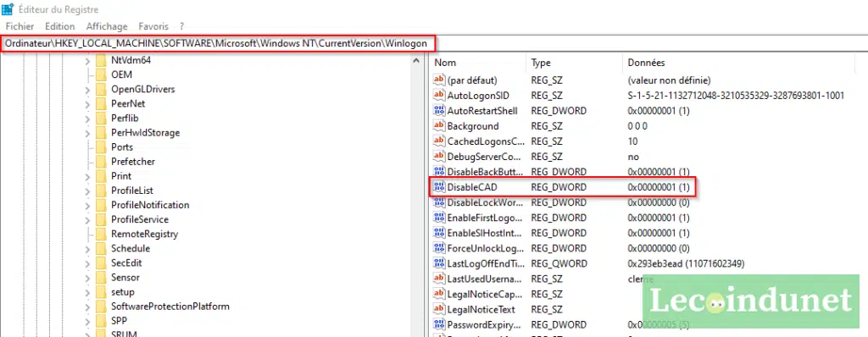Select the Prefetcher folder icon
The height and width of the screenshot is (337, 868).
tap(101, 162)
